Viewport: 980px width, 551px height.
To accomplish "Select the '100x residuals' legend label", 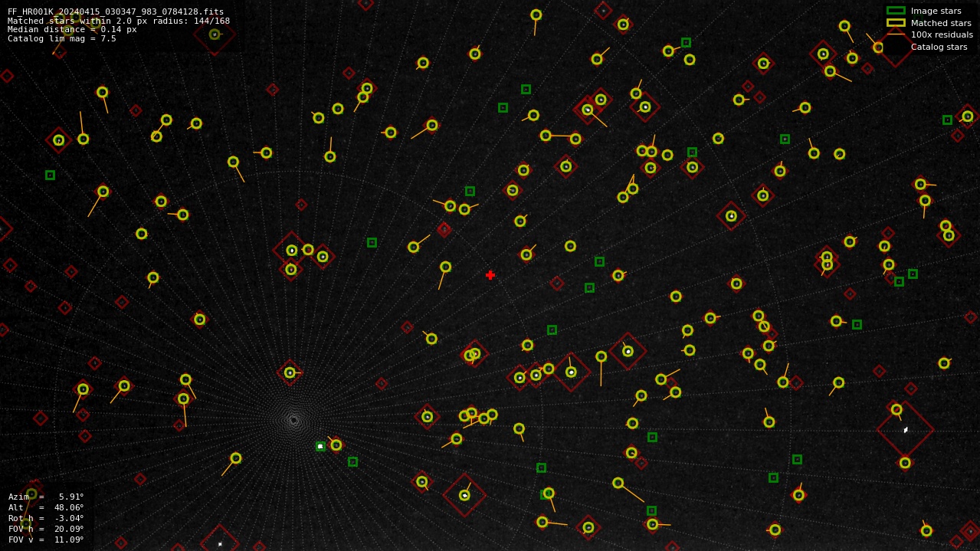I will [x=942, y=34].
